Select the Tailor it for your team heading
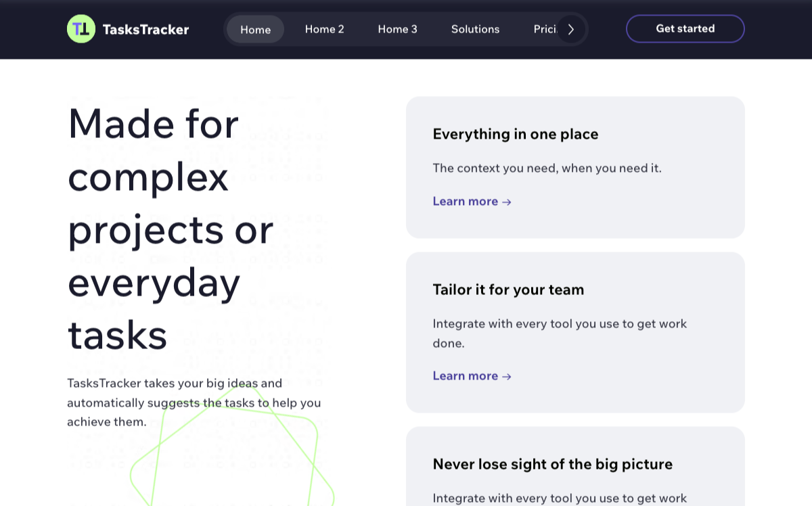812x506 pixels. (x=508, y=290)
